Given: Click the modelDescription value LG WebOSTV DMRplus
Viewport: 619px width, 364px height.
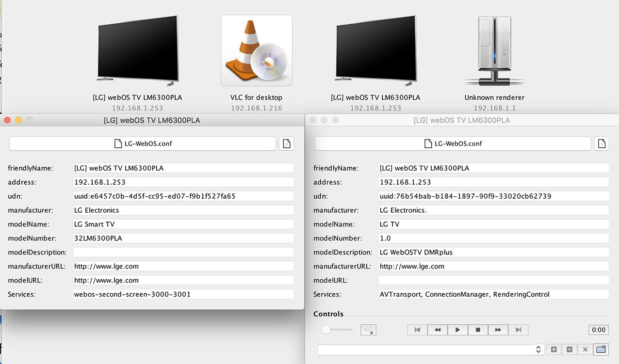Looking at the screenshot, I should [494, 253].
